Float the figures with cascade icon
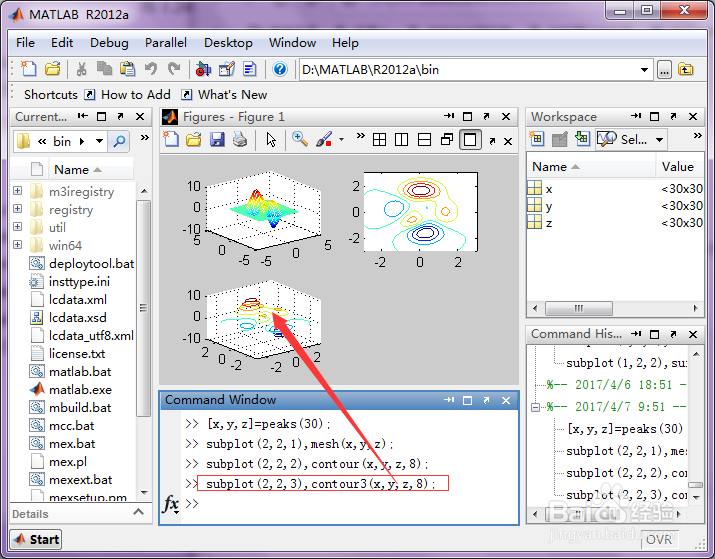 (x=447, y=140)
